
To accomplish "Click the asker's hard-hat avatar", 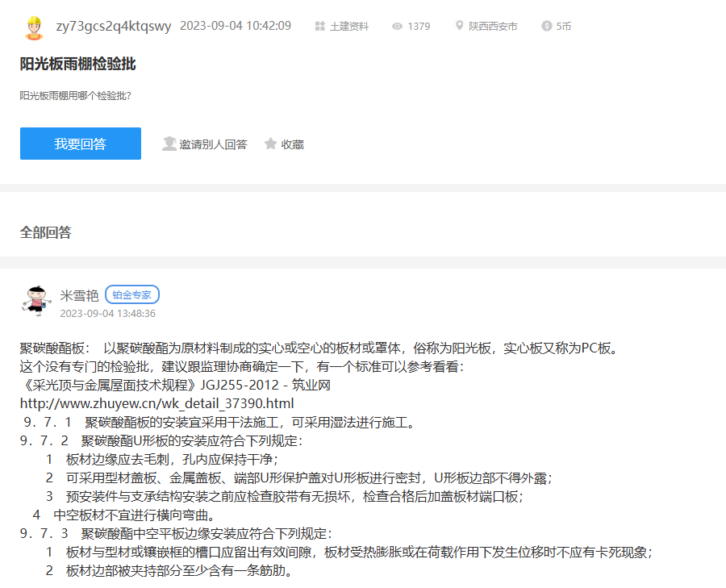I will (x=34, y=27).
